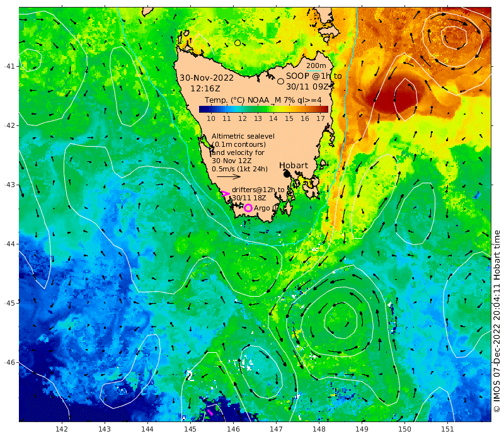The image size is (504, 441).
Task: Click the '12:16Z' time label
Action: pos(205,88)
